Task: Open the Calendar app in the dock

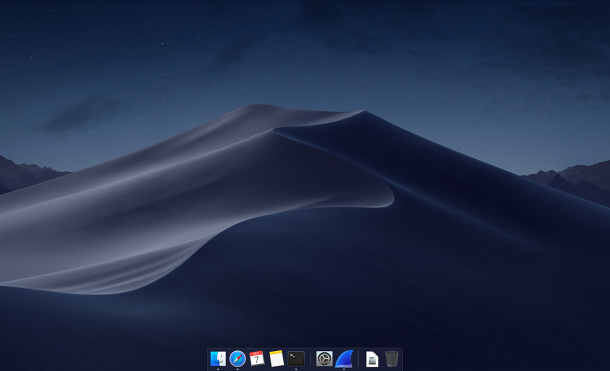Action: tap(257, 359)
